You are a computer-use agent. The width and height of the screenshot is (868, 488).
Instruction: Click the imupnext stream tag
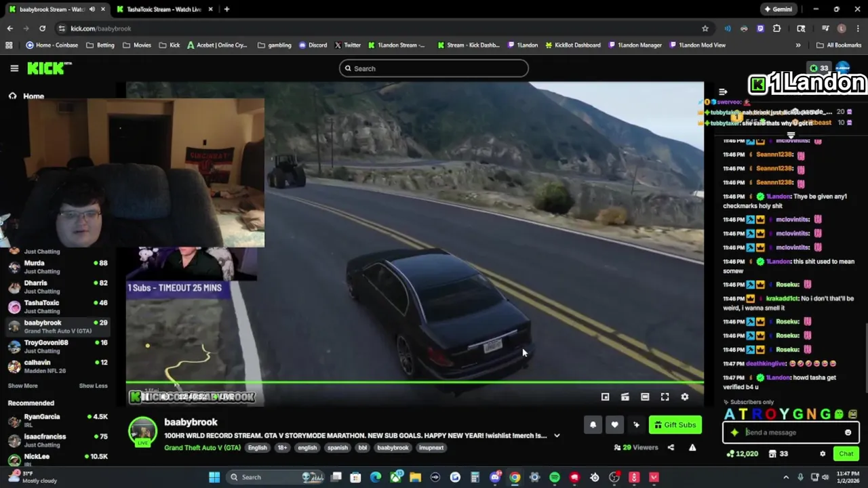(x=431, y=448)
